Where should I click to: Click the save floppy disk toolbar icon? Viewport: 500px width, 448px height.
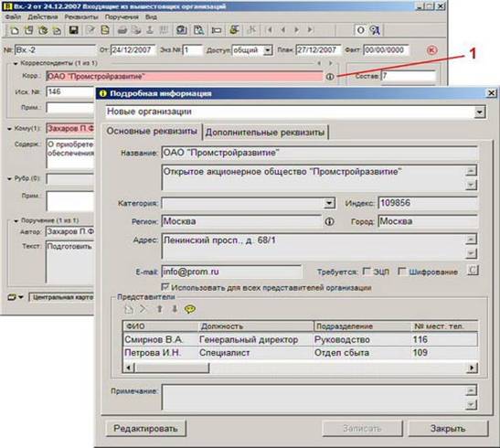coord(74,30)
